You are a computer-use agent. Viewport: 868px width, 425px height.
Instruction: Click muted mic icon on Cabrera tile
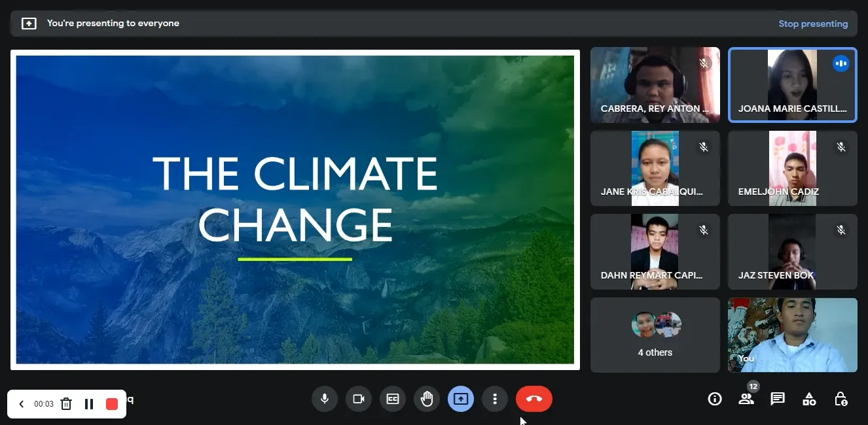pos(704,63)
